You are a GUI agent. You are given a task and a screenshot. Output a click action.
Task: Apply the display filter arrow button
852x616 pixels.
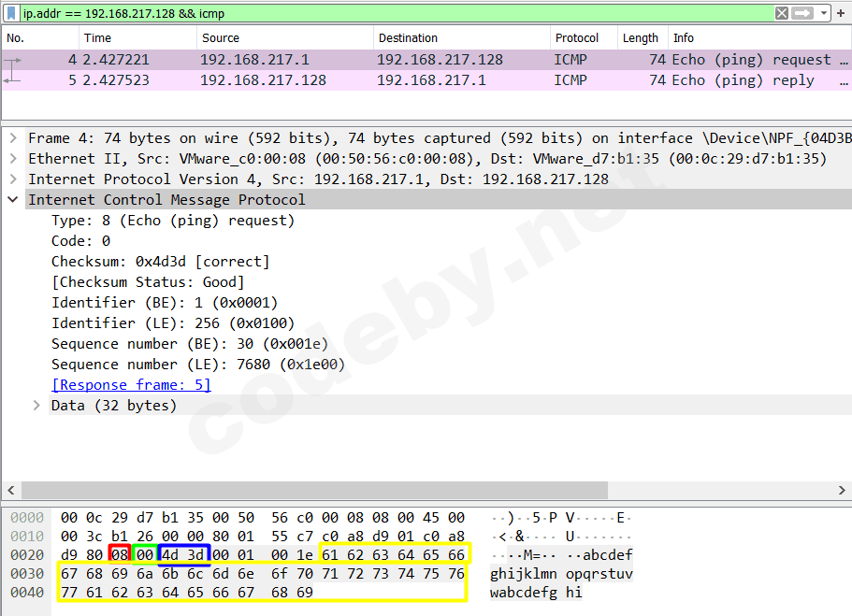(x=802, y=13)
